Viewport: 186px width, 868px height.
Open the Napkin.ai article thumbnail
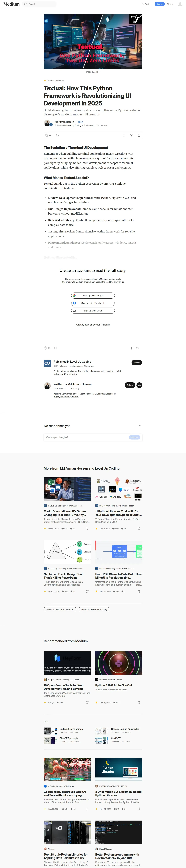click(67, 552)
